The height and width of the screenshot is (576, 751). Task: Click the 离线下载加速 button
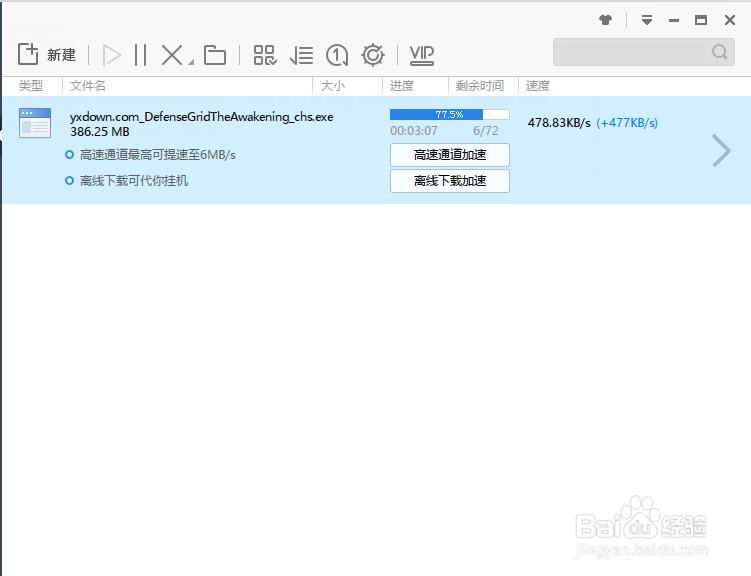(450, 181)
